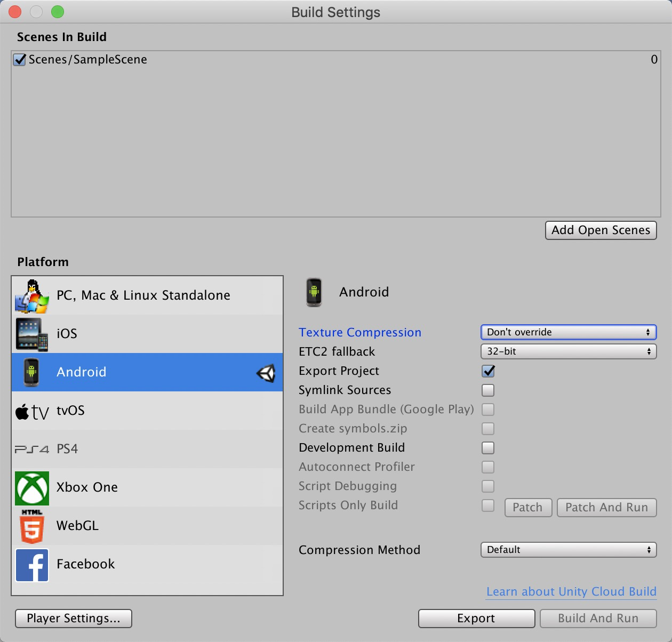
Task: Click the Android phone icon in platform list
Action: click(31, 372)
